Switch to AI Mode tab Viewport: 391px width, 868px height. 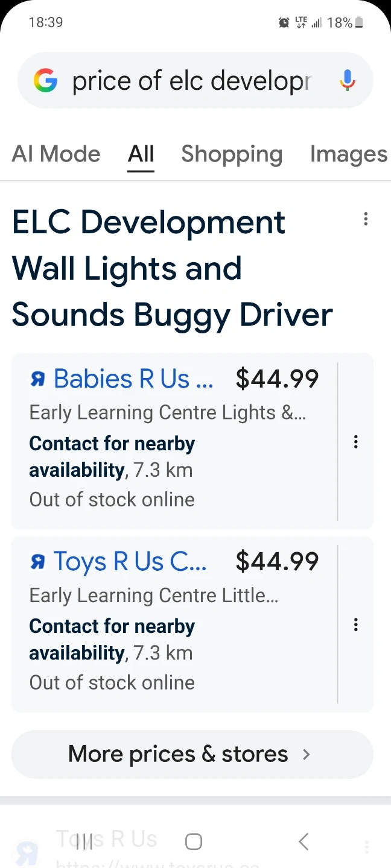point(56,154)
